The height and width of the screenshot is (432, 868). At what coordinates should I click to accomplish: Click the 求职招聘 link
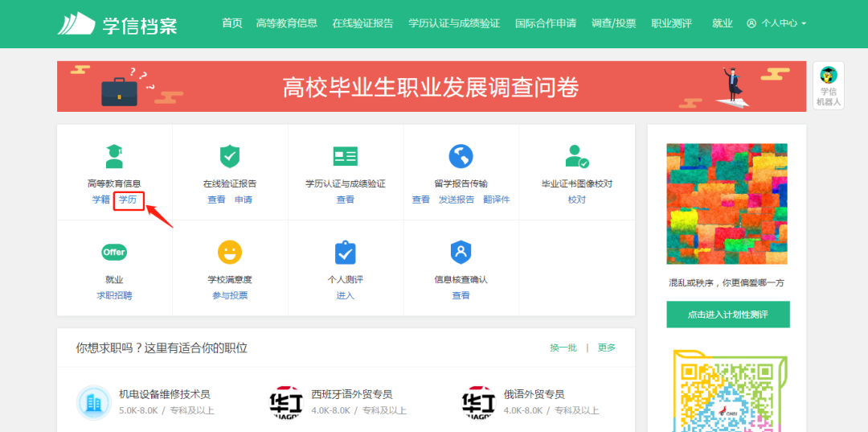tap(115, 295)
